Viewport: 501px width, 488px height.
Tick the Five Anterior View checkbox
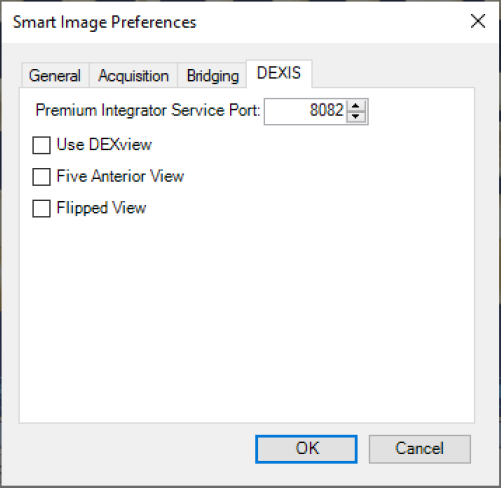coord(41,177)
